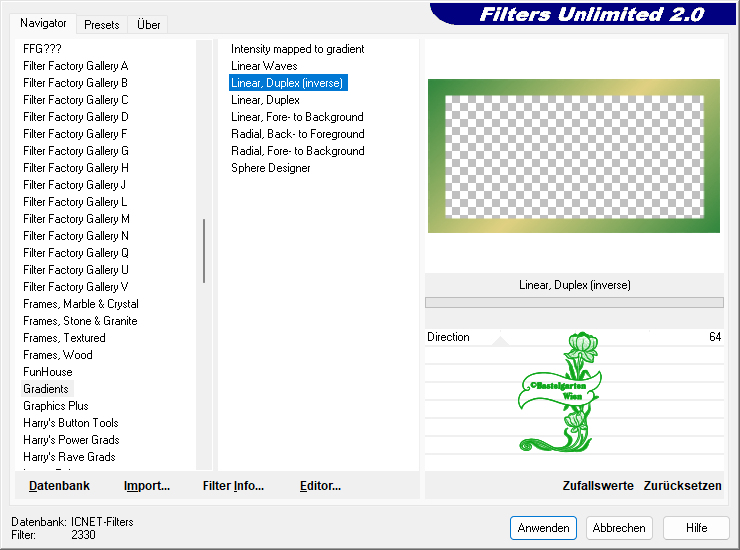This screenshot has width=740, height=550.
Task: Select the Navigator tab
Action: pos(44,23)
